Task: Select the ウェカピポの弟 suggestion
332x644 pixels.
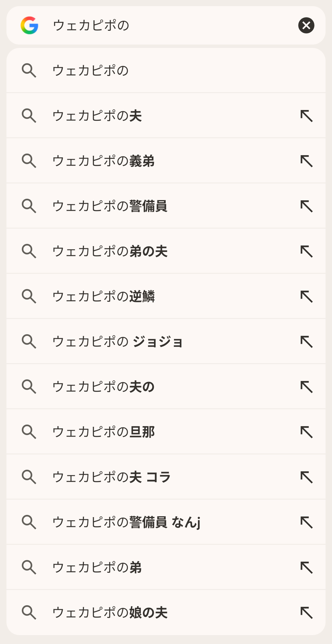Action: pyautogui.click(x=97, y=567)
